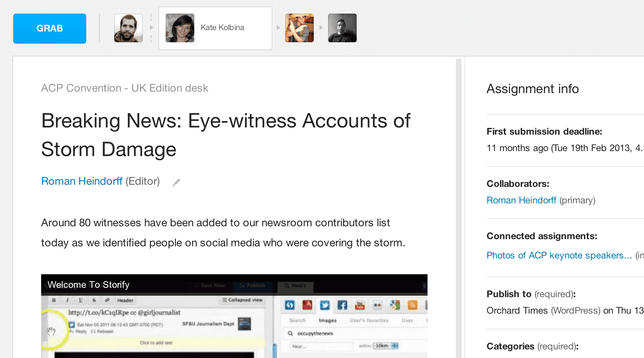
Task: Click the Twitter icon in the Storify media bar
Action: pos(325,305)
